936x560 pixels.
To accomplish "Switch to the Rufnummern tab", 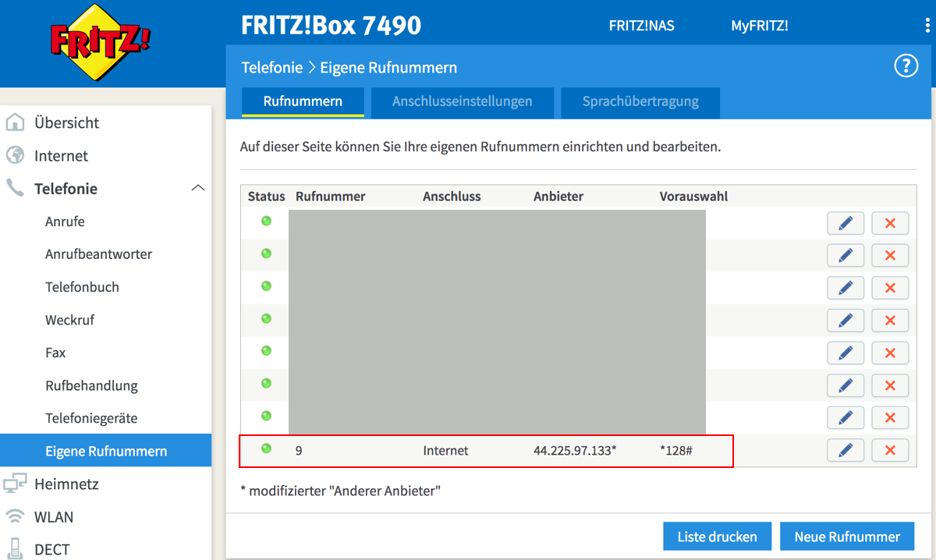I will [303, 101].
